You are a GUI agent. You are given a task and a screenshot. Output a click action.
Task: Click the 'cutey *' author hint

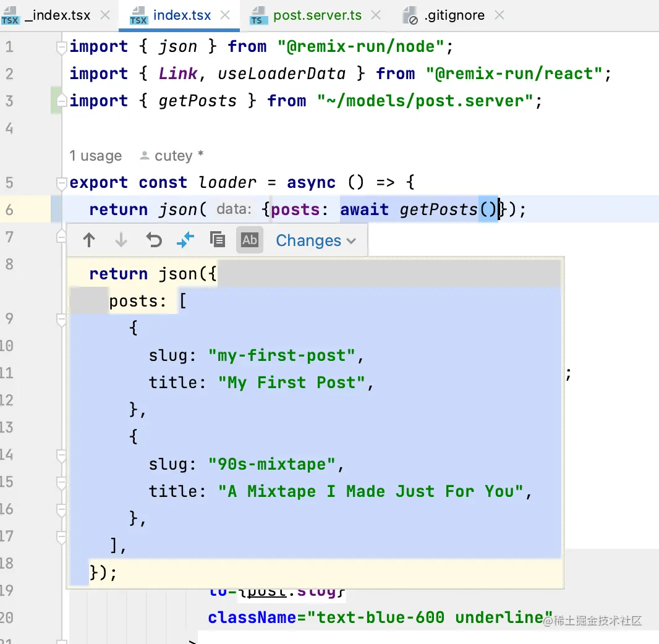172,156
